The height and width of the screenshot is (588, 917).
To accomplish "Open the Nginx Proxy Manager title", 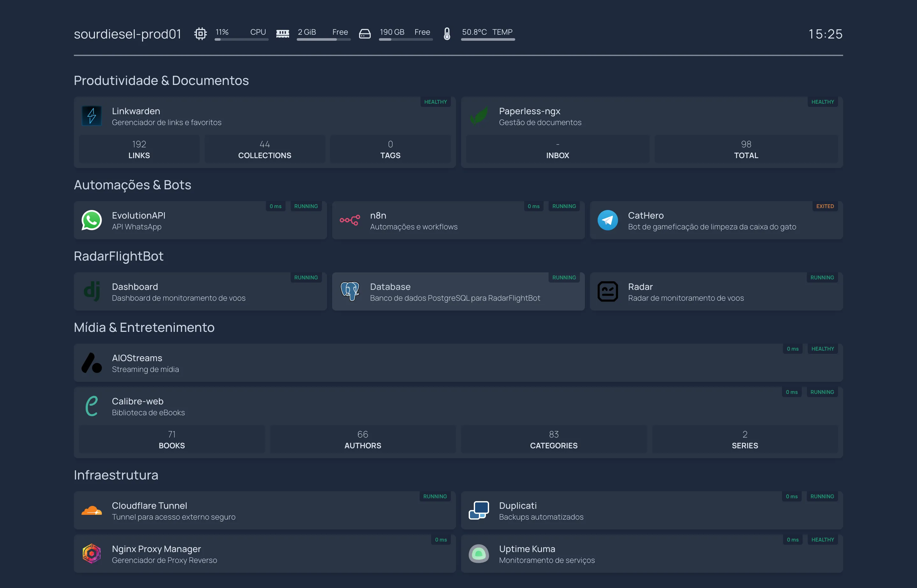I will pyautogui.click(x=156, y=549).
